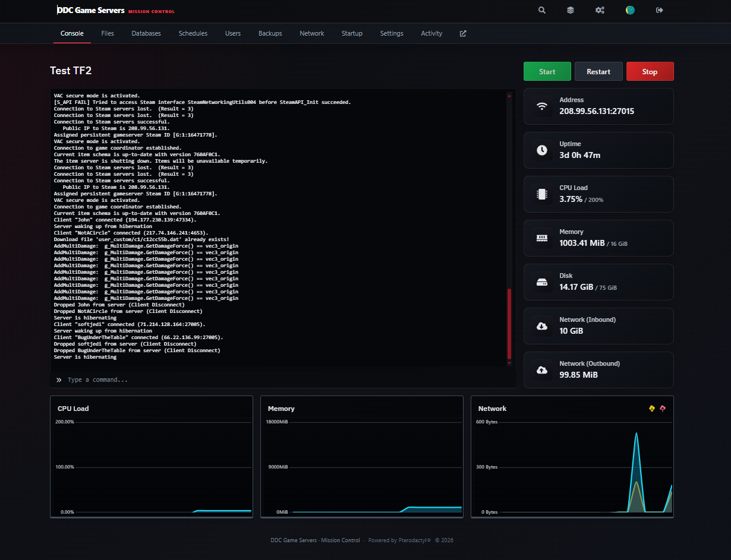Stop the server with red button
This screenshot has width=731, height=560.
(650, 71)
